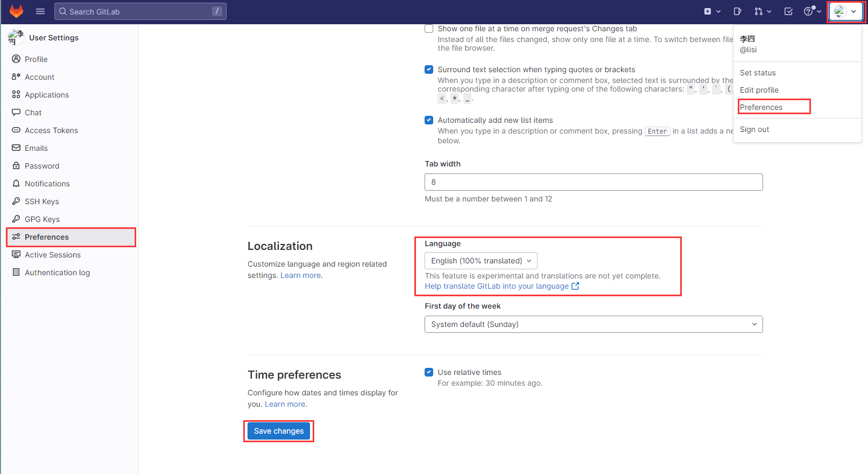This screenshot has height=474, width=868.
Task: Open the hamburger navigation menu
Action: coord(40,11)
